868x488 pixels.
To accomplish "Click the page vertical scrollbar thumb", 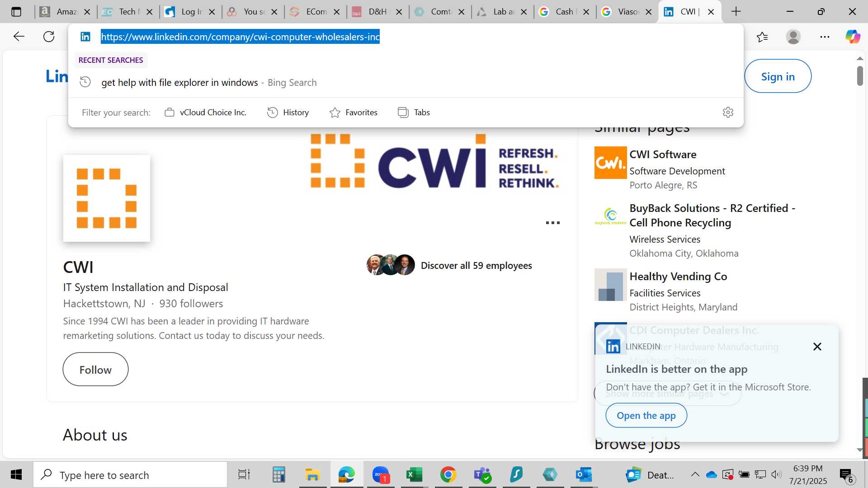I will pyautogui.click(x=860, y=75).
